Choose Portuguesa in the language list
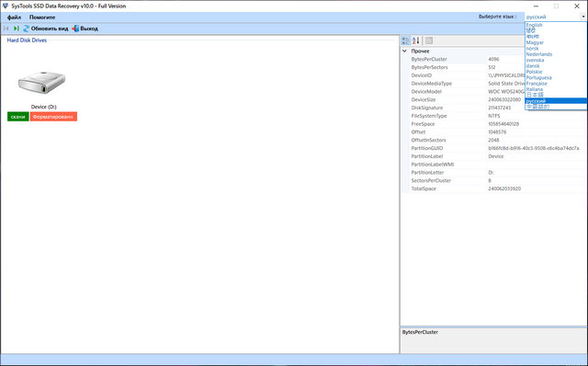Screen dimensions: 588x366 539,77
